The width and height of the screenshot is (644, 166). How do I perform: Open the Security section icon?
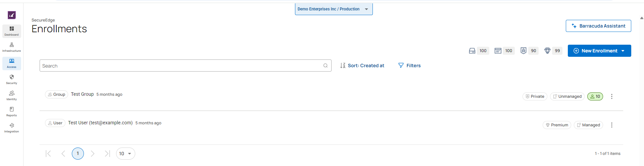pyautogui.click(x=12, y=79)
